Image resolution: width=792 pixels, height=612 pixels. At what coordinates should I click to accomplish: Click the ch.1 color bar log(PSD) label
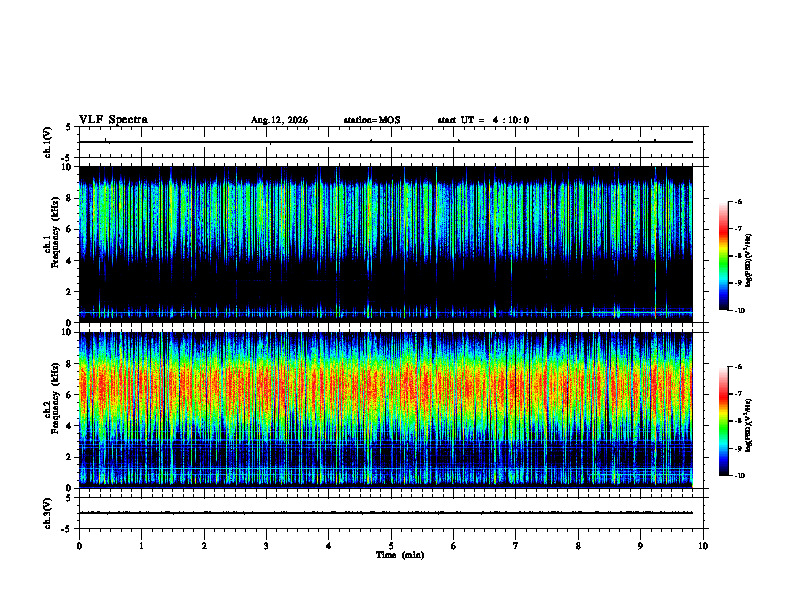coord(748,260)
